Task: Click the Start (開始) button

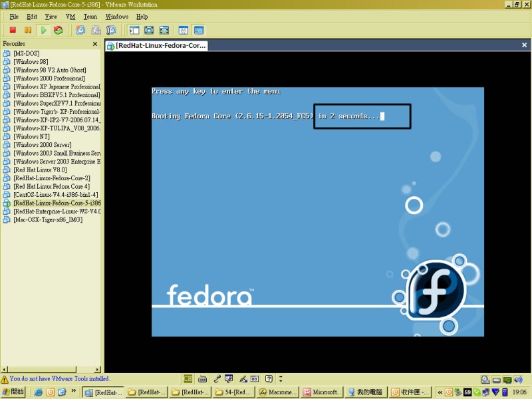Action: pos(13,392)
